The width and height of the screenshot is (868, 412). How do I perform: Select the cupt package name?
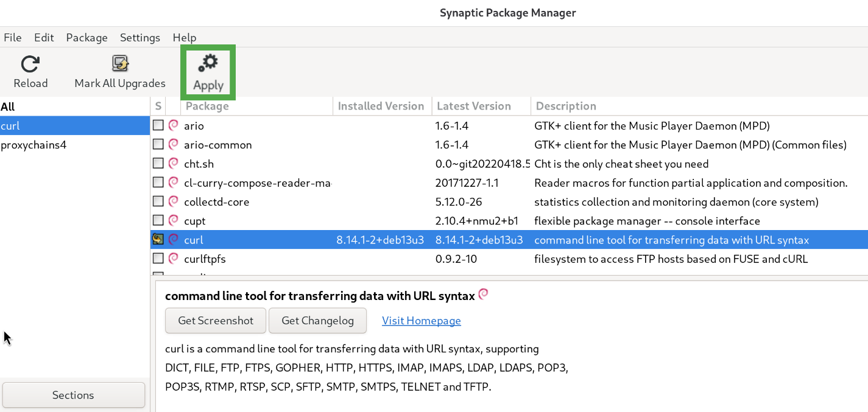[x=194, y=221]
